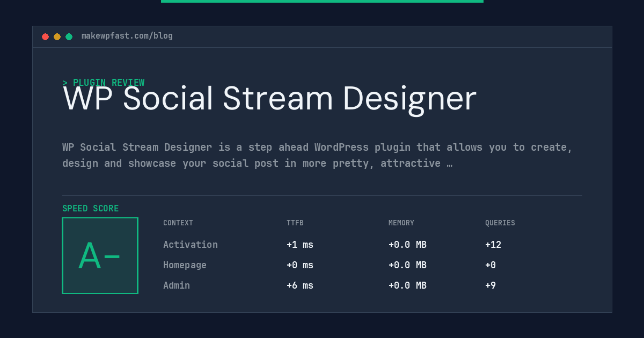This screenshot has height=338, width=644.
Task: Click the A- speed score badge
Action: pos(100,255)
